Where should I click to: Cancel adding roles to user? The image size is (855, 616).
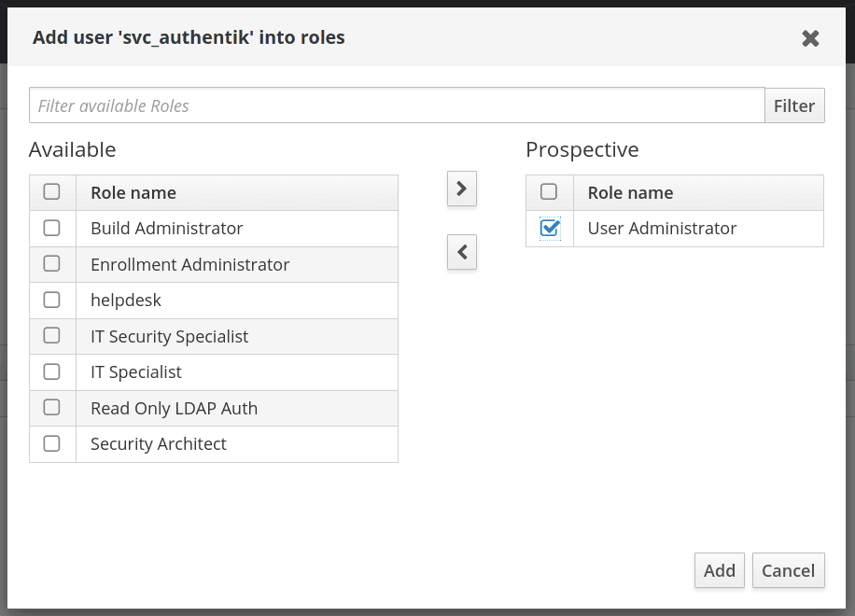coord(788,570)
